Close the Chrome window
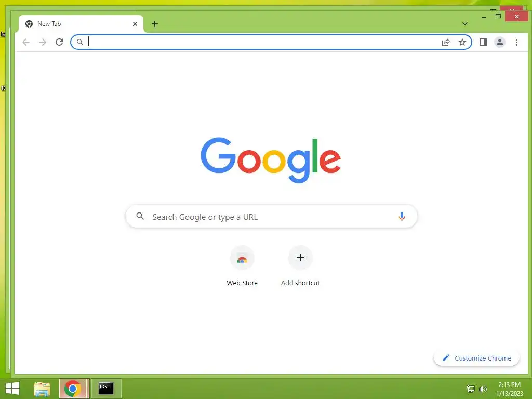Viewport: 532px width, 399px height. tap(516, 16)
